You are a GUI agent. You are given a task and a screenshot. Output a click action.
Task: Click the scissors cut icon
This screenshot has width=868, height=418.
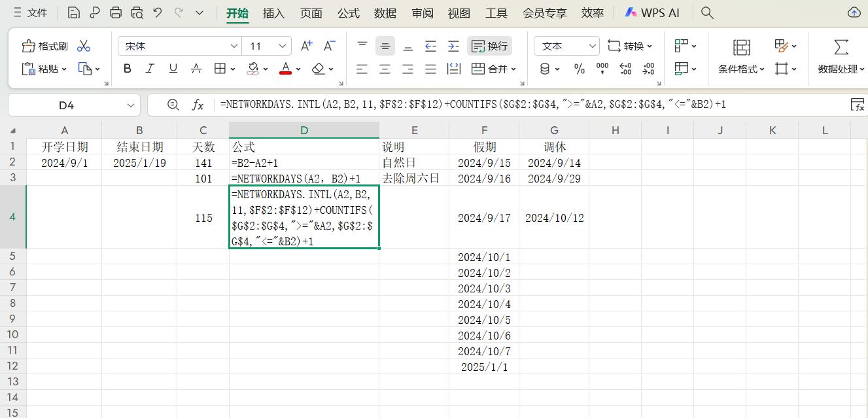click(x=83, y=46)
